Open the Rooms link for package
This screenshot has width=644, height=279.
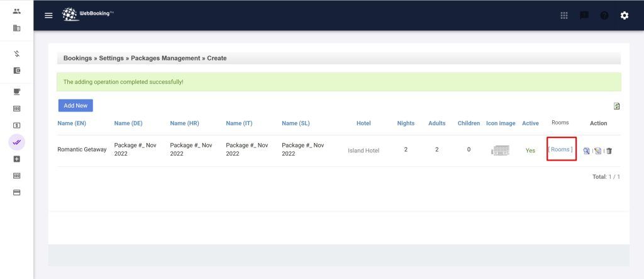(560, 150)
